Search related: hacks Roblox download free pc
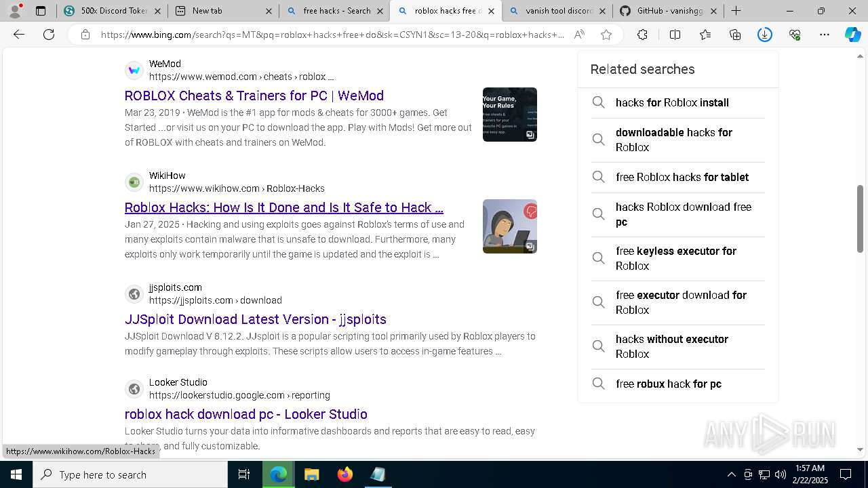 tap(678, 214)
